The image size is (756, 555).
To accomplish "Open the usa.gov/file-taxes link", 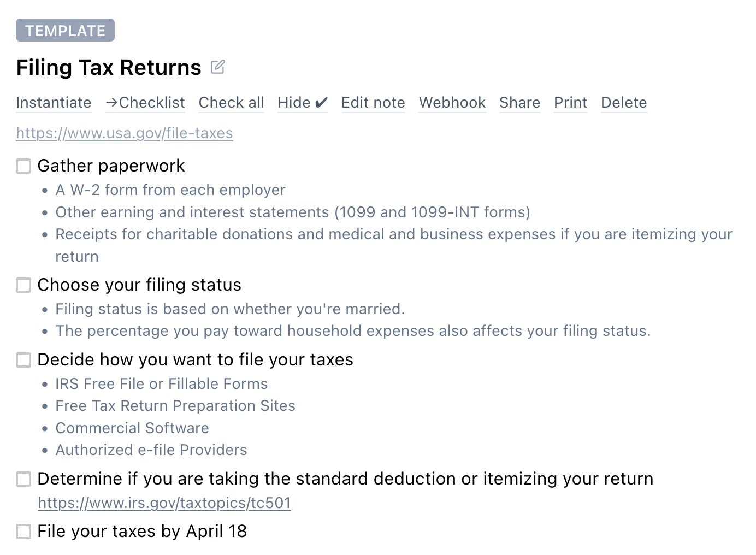I will click(x=125, y=133).
